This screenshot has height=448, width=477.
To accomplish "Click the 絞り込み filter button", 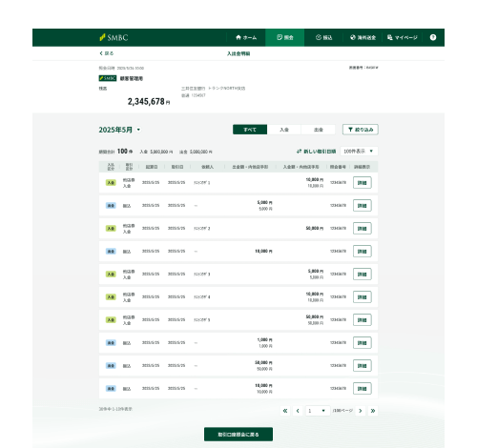I will point(361,130).
